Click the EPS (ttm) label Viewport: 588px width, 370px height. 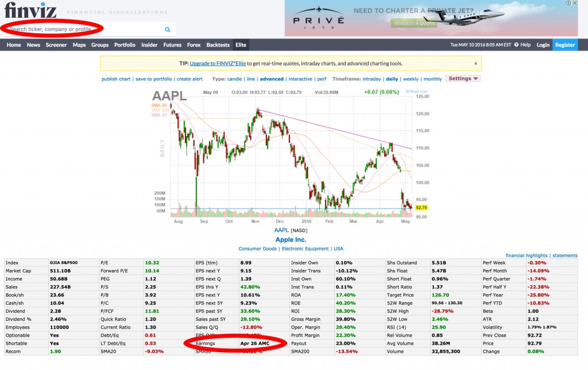[206, 263]
